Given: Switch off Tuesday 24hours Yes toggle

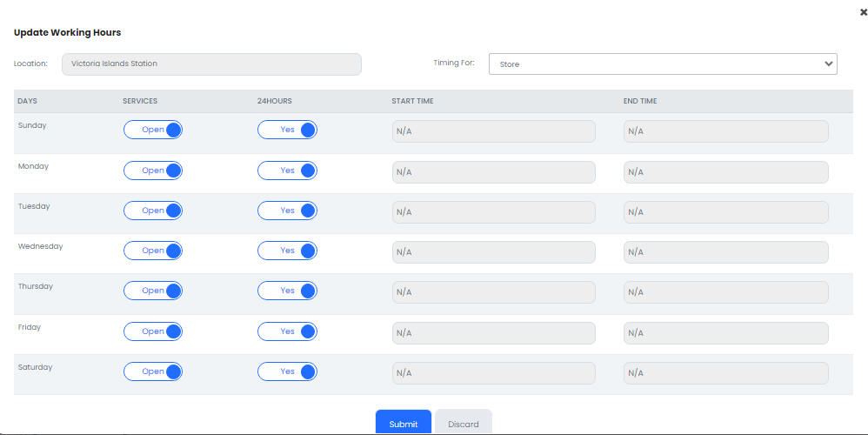Looking at the screenshot, I should click(x=287, y=211).
